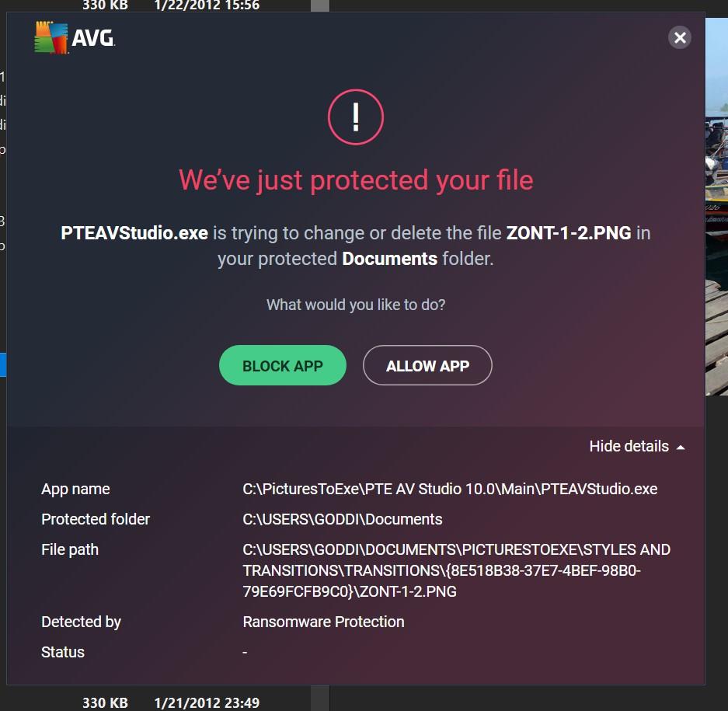Click the Status row label
Image resolution: width=728 pixels, height=711 pixels.
63,652
